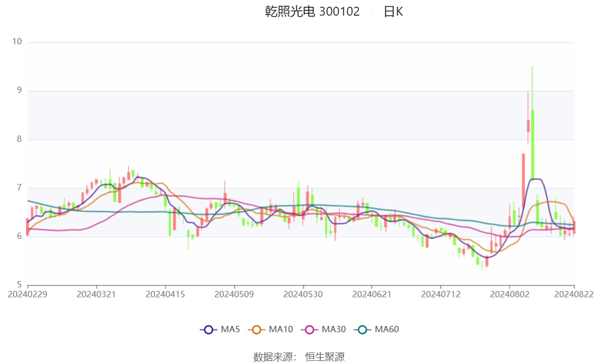This screenshot has width=598, height=364.
Task: Click x-axis date label 20240509
Action: coord(234,294)
